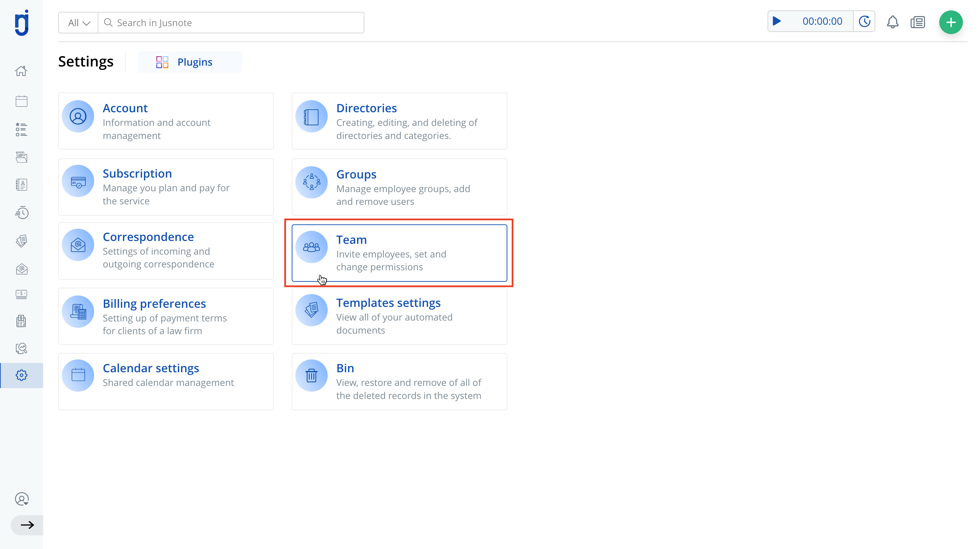Open the Home dashboard from the sidebar
The height and width of the screenshot is (549, 980).
click(x=21, y=71)
